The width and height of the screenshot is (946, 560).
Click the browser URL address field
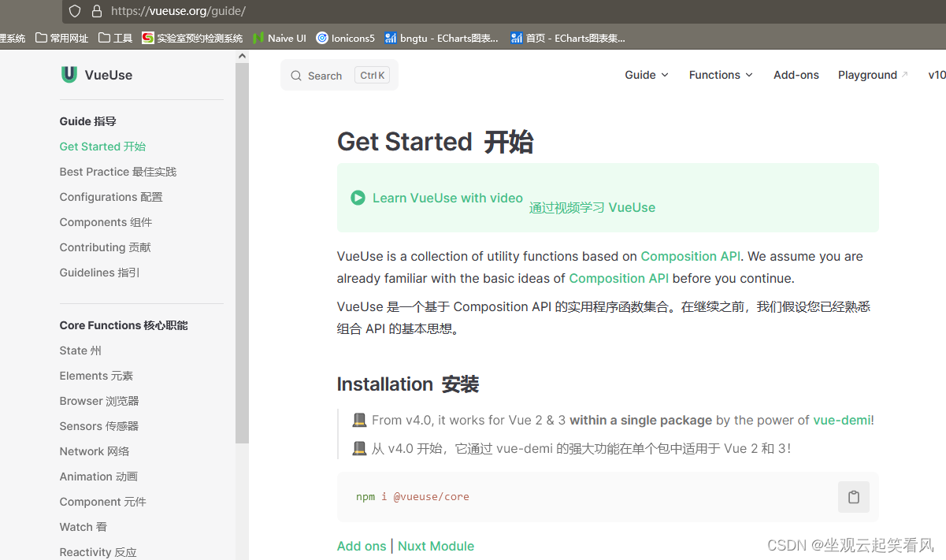click(x=504, y=11)
